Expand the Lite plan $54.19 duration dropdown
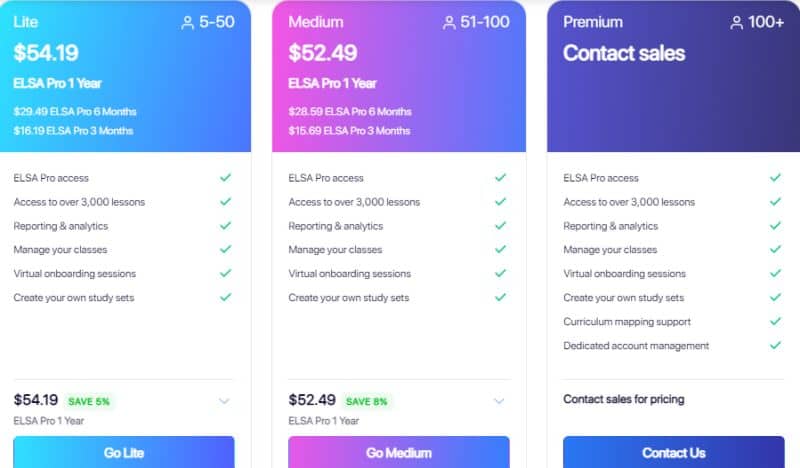The height and width of the screenshot is (468, 800). 224,401
